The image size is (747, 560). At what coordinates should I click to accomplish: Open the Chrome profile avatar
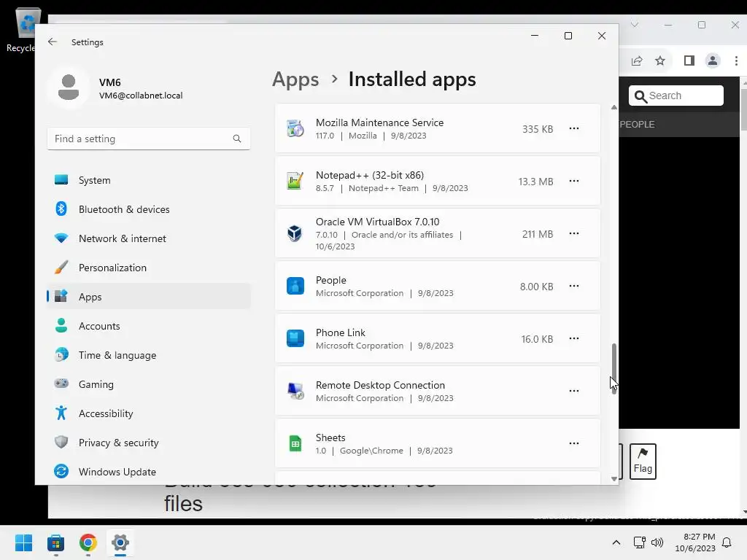coord(713,61)
